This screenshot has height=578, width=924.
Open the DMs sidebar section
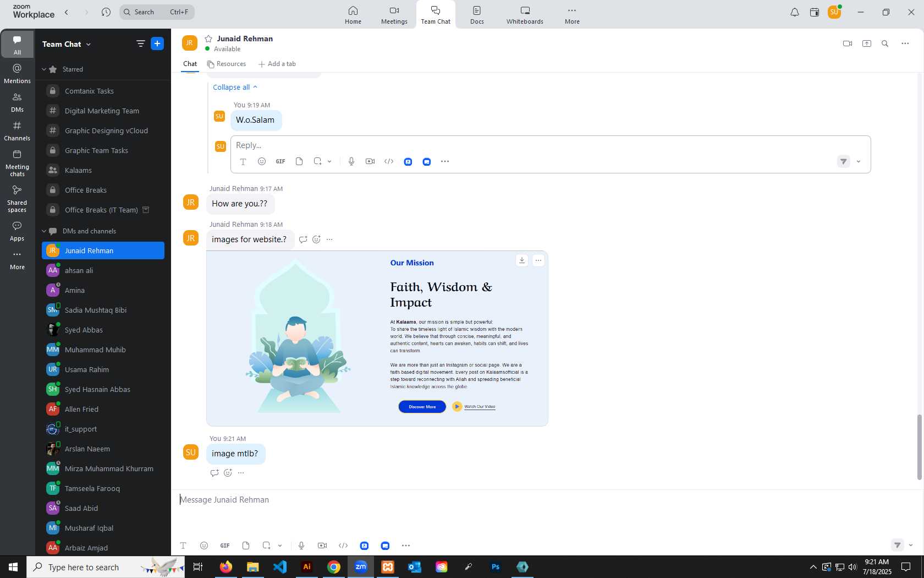click(x=17, y=102)
